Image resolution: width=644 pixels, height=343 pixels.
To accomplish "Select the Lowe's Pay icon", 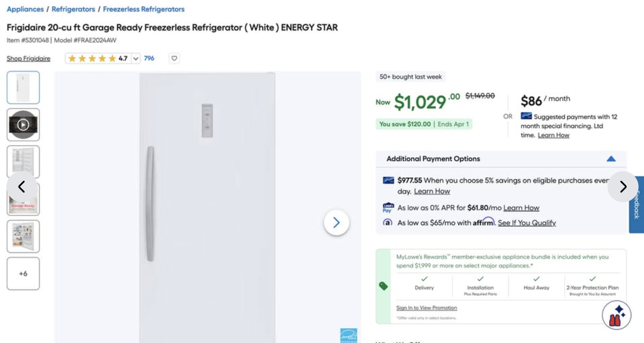I will [388, 208].
